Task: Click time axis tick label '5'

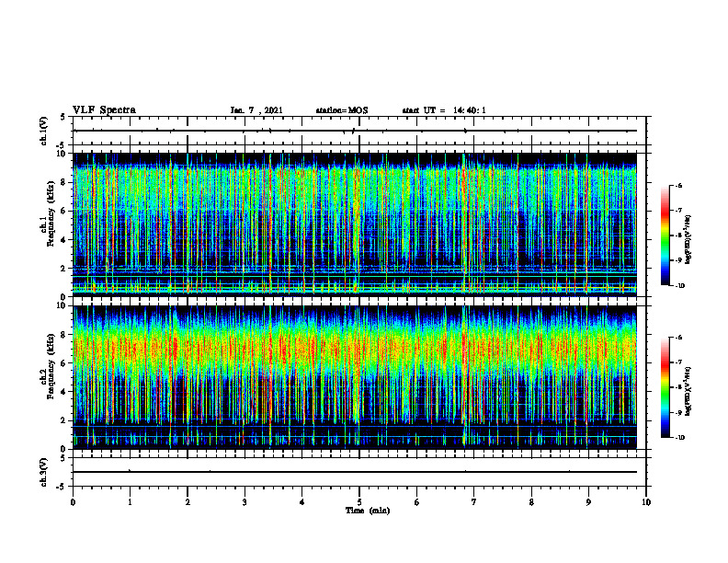Action: point(359,502)
